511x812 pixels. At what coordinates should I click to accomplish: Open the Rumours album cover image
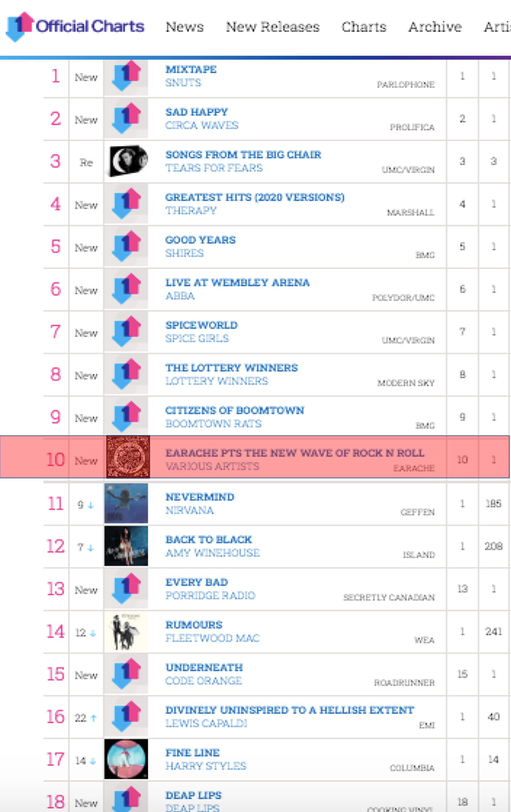click(126, 632)
